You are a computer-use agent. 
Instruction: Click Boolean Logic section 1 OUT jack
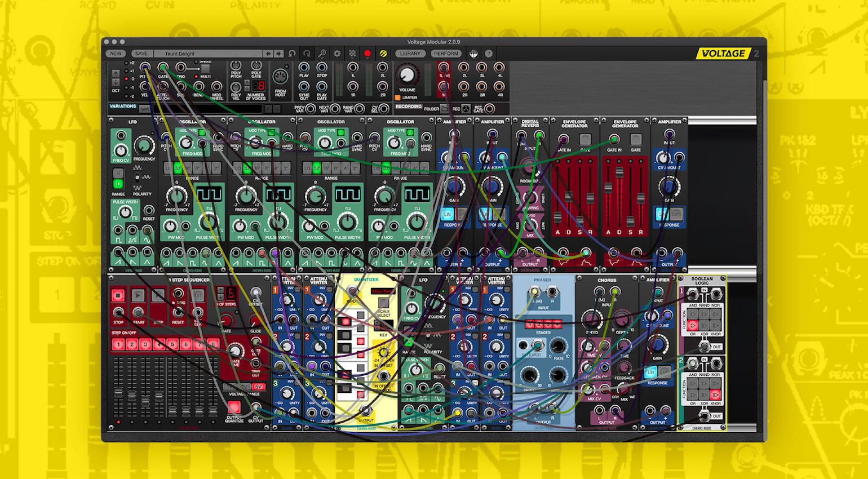tap(705, 347)
